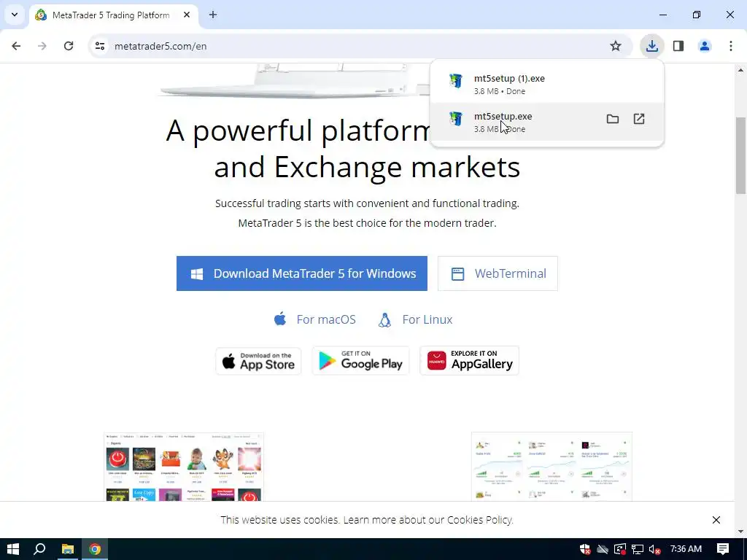747x560 pixels.
Task: Open the Market apps thumbnail
Action: point(184,467)
